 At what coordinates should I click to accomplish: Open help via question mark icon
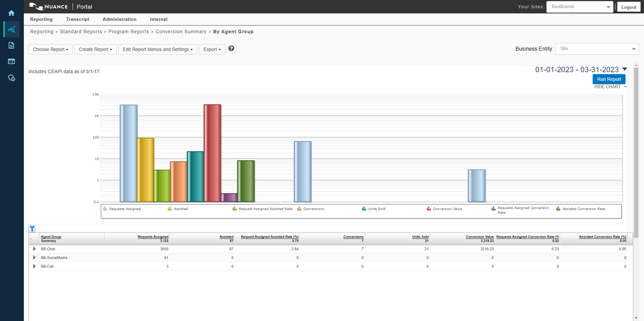[x=231, y=48]
